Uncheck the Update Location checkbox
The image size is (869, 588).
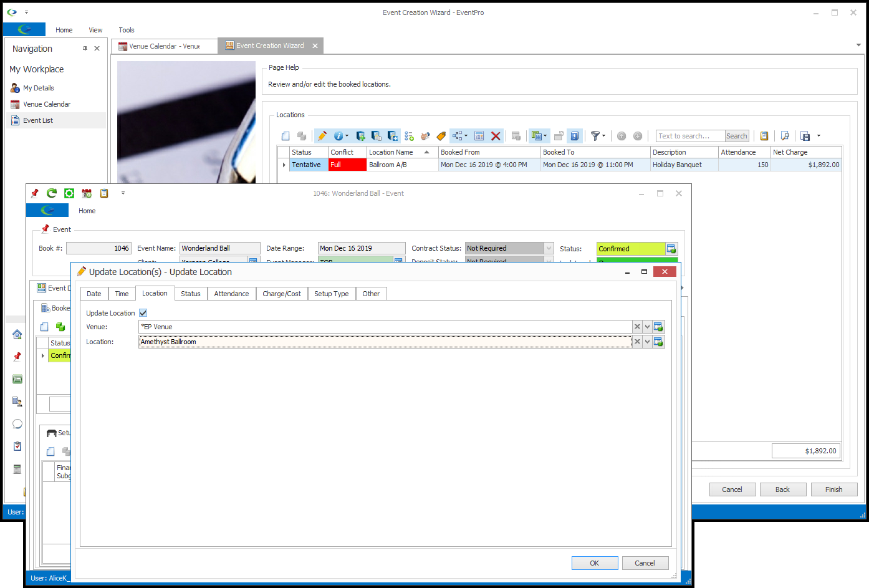[143, 313]
